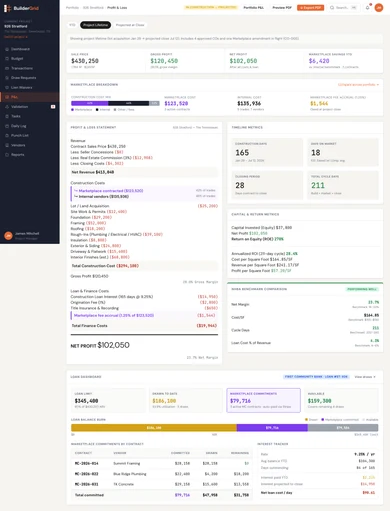Click the Gross Profit $120,450 value

point(164,61)
